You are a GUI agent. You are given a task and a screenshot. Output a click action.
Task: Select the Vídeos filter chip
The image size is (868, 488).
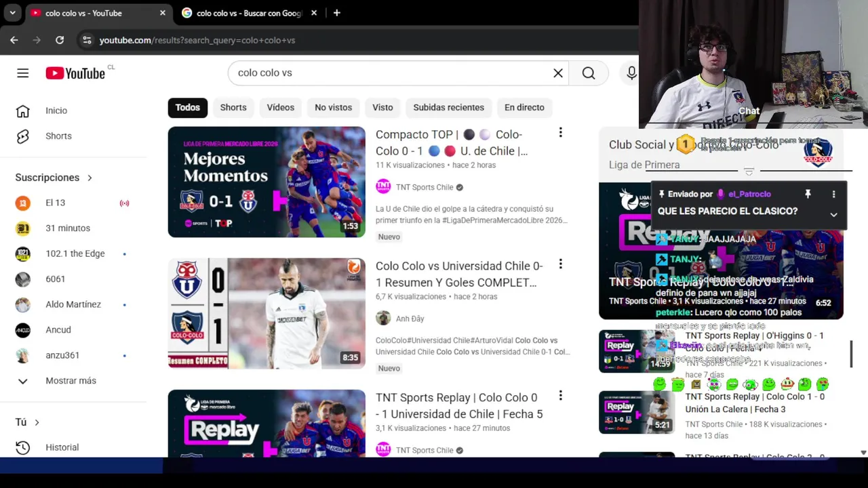tap(281, 108)
